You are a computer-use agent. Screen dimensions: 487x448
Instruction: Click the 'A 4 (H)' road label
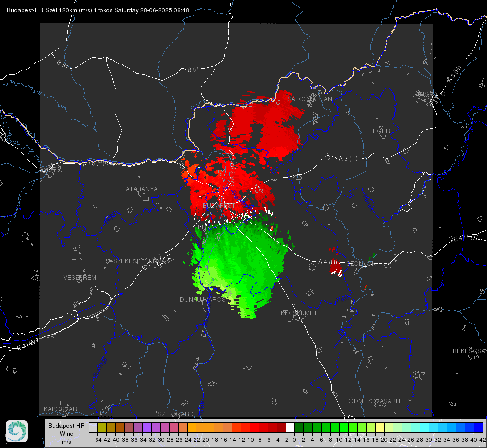pos(328,262)
